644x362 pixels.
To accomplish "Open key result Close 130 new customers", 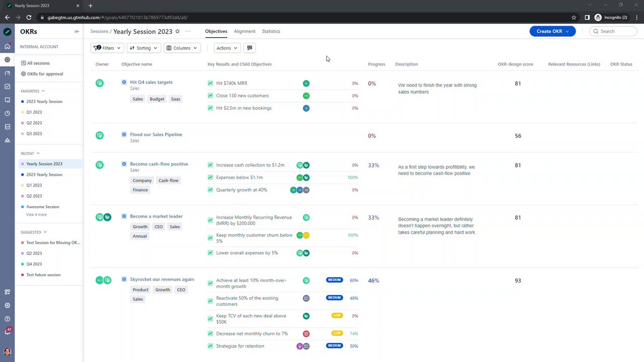I will [x=243, y=96].
